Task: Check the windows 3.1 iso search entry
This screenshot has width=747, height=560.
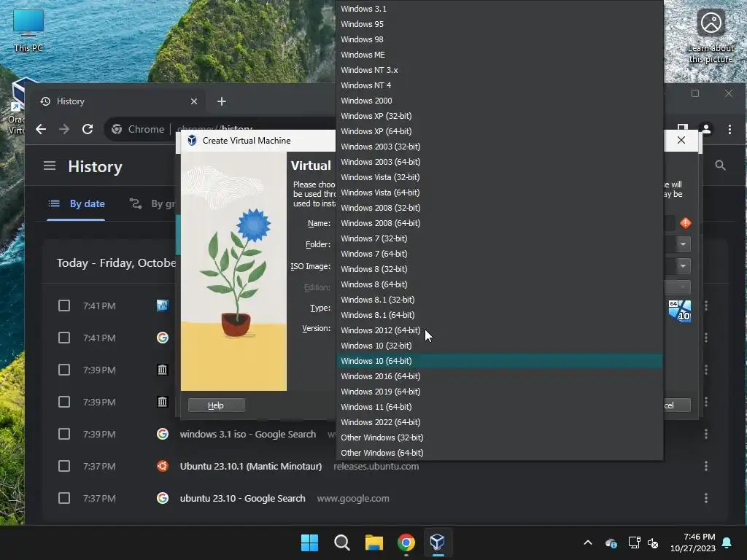Action: click(64, 434)
